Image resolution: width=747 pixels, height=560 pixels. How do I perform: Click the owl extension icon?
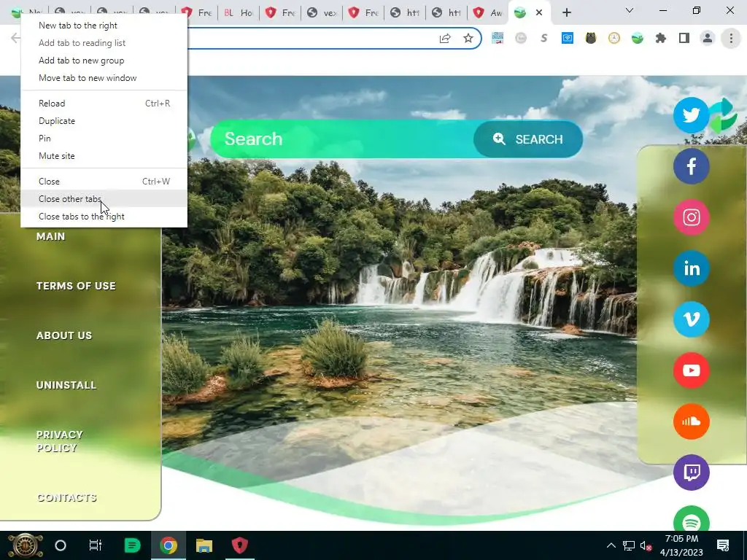pos(591,38)
